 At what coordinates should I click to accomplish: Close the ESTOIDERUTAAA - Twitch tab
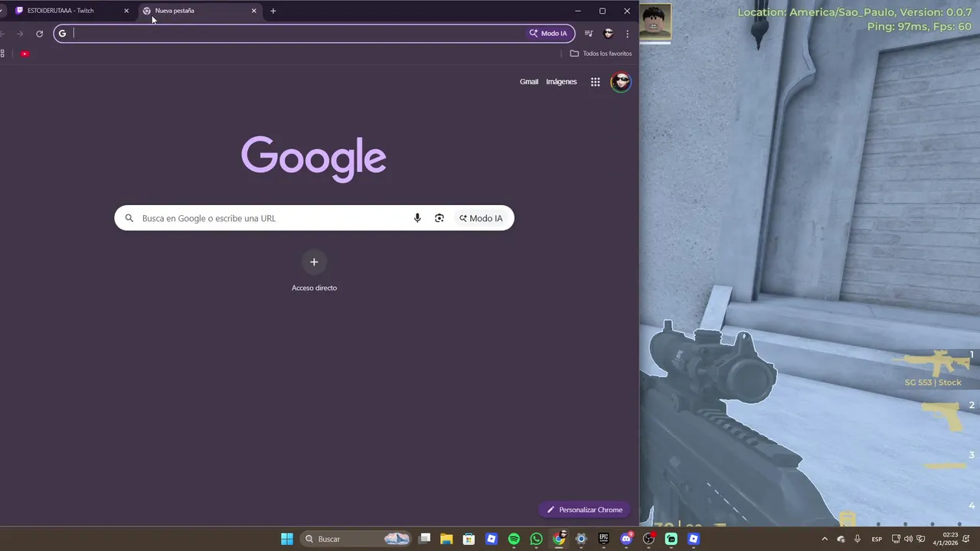coord(126,11)
